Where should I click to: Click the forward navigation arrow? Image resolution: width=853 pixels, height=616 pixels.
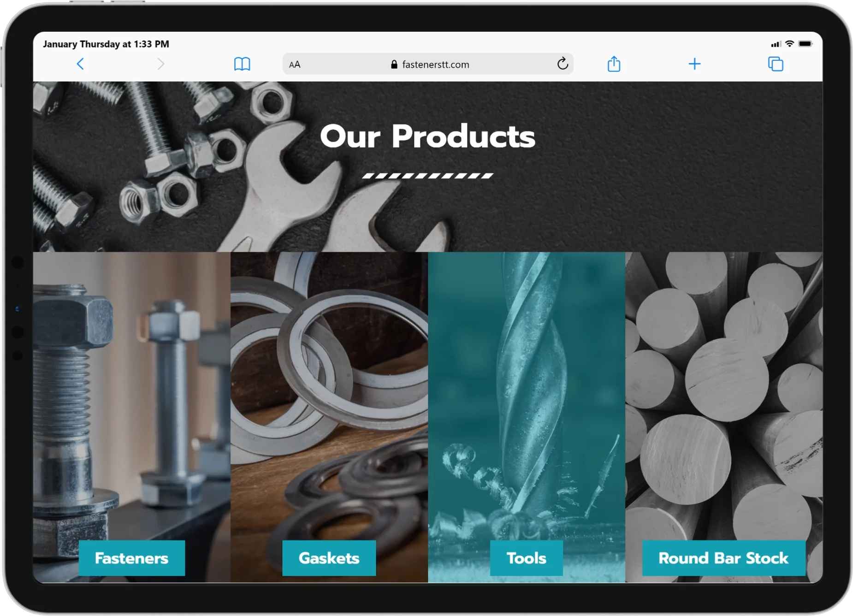tap(160, 64)
